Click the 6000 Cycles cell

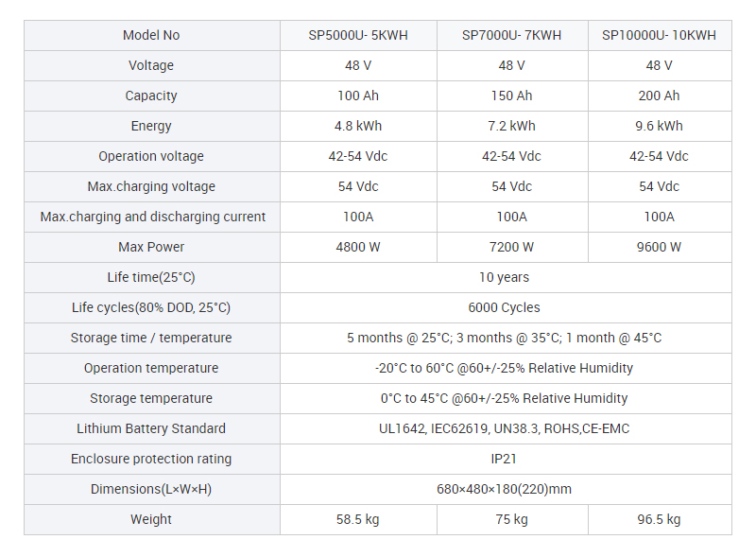(x=505, y=307)
